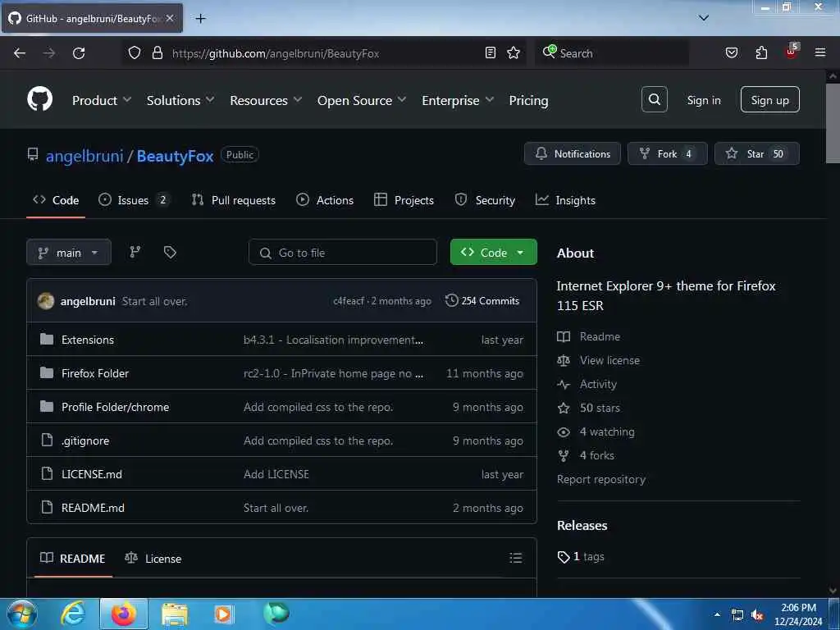Expand the Solutions menu

coord(180,100)
